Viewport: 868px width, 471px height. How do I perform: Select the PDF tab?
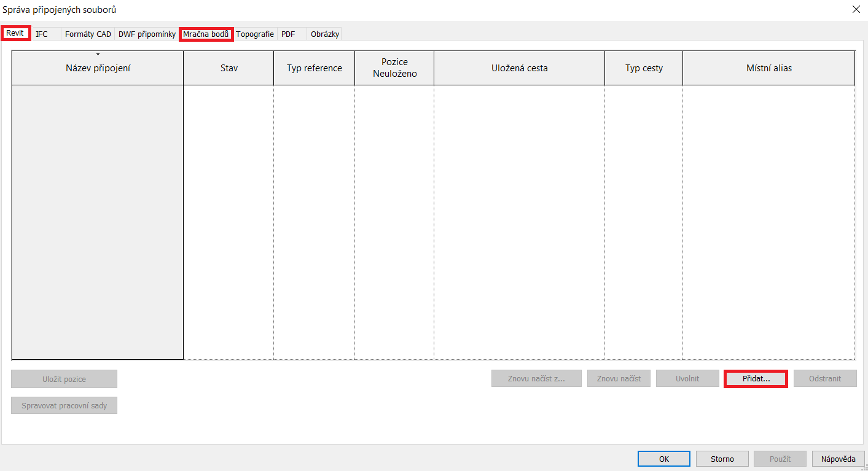pos(288,34)
